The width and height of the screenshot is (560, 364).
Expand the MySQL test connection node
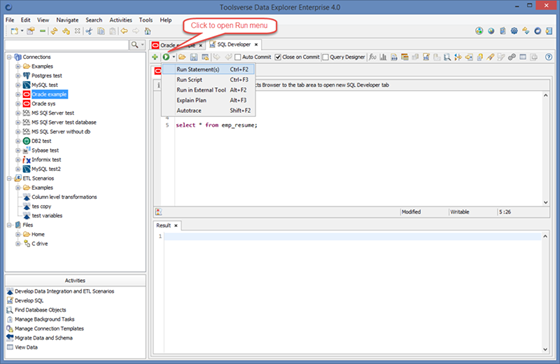pos(18,85)
